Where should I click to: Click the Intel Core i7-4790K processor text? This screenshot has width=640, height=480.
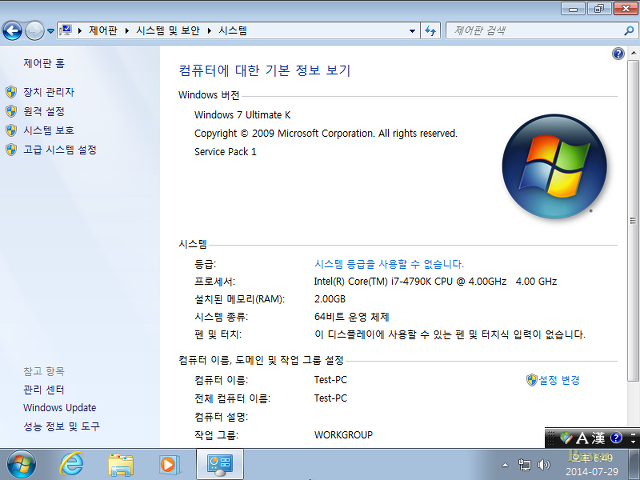coord(435,282)
